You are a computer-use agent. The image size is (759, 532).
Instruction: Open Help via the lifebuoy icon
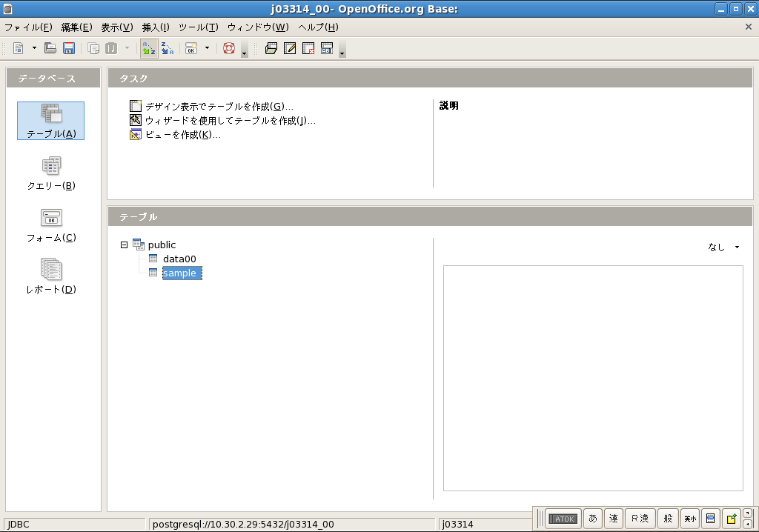[x=229, y=48]
